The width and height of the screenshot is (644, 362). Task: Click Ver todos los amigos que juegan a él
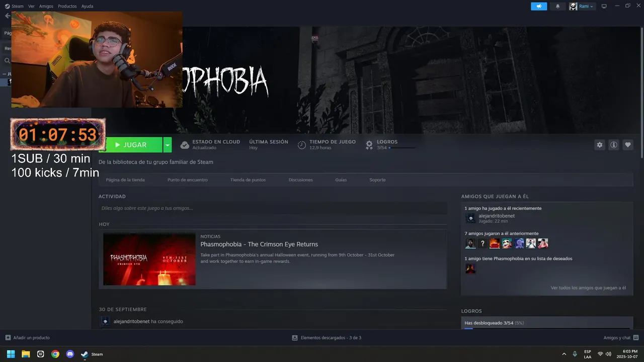[x=588, y=288]
